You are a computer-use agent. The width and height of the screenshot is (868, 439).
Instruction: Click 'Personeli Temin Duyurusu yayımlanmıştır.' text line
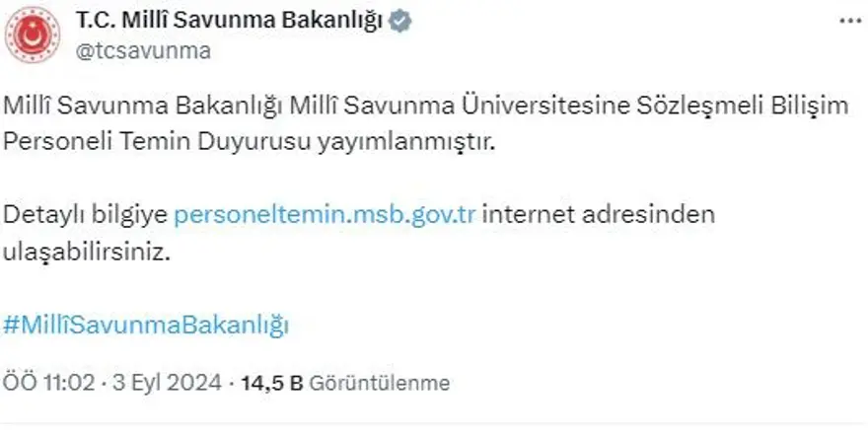pyautogui.click(x=247, y=142)
